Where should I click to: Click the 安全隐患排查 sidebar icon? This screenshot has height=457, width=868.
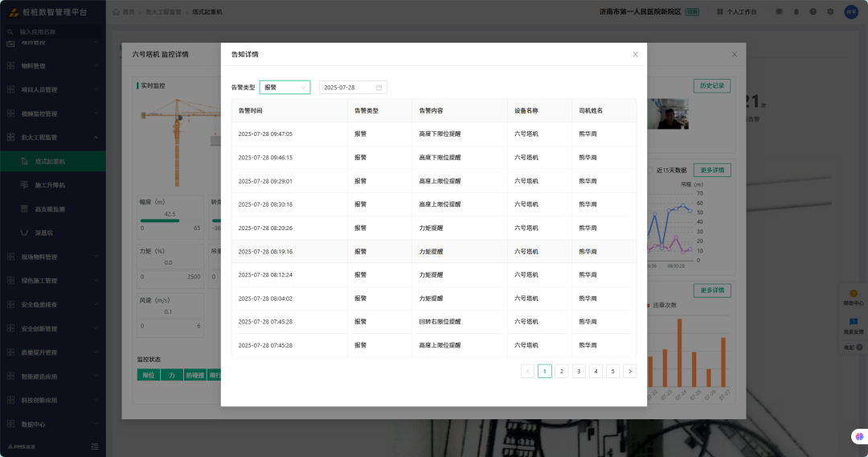10,305
